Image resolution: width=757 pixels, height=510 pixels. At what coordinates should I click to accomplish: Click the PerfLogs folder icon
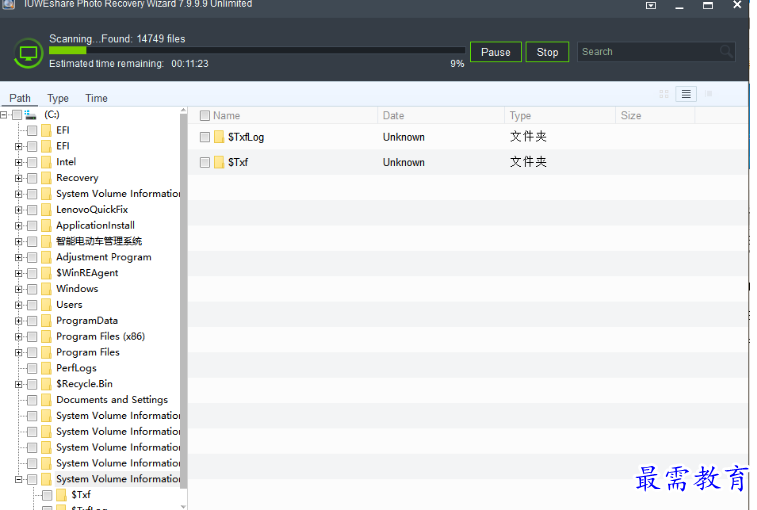[46, 368]
